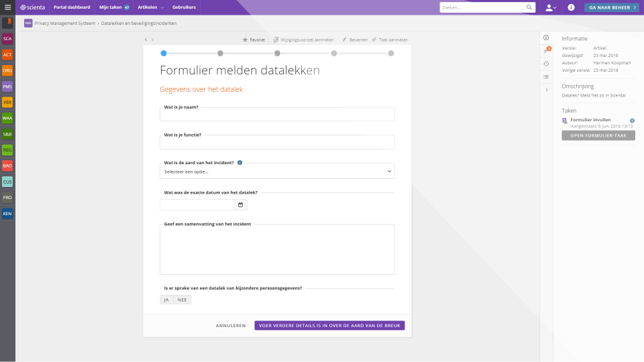Open the user account dropdown

point(551,7)
